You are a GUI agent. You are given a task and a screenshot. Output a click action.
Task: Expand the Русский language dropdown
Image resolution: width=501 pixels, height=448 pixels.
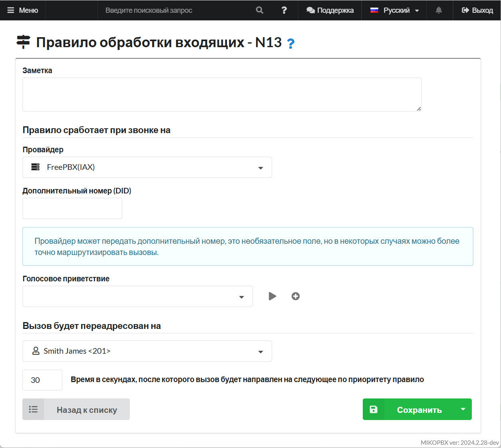[394, 10]
